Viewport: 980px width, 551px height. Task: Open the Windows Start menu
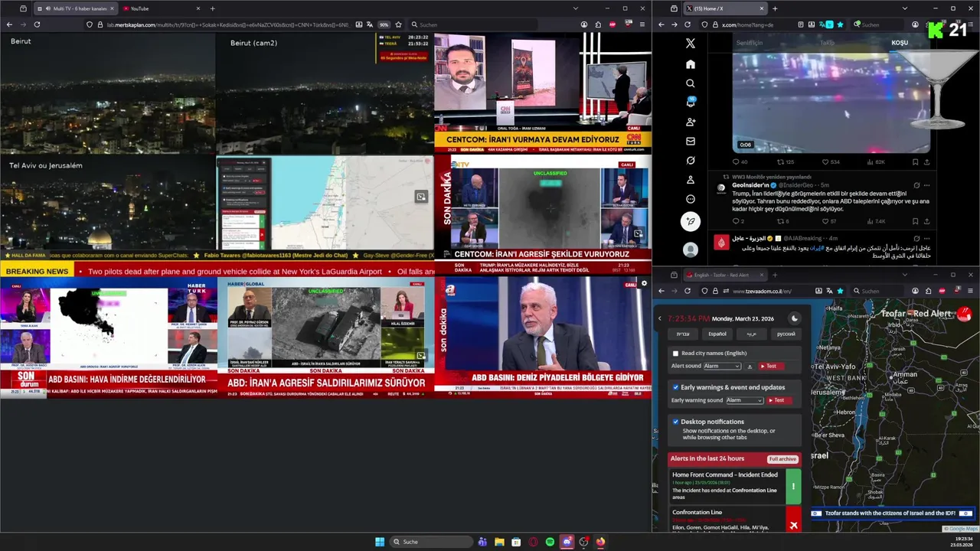tap(380, 542)
